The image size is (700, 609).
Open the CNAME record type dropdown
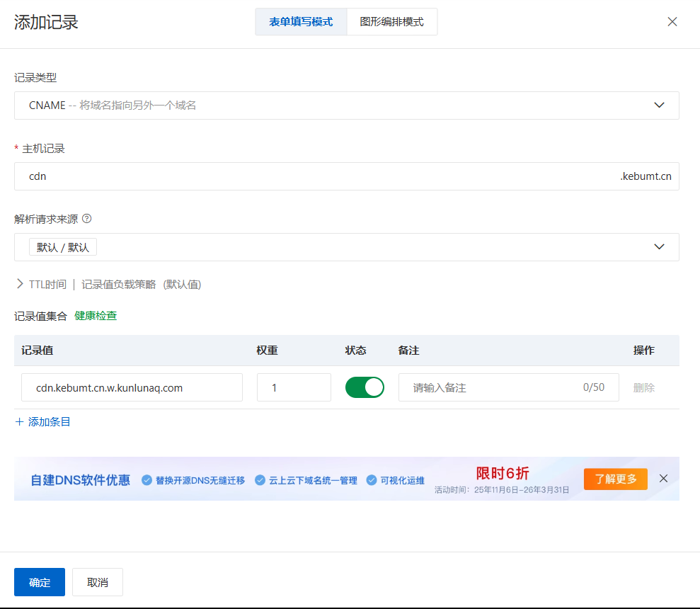click(346, 106)
